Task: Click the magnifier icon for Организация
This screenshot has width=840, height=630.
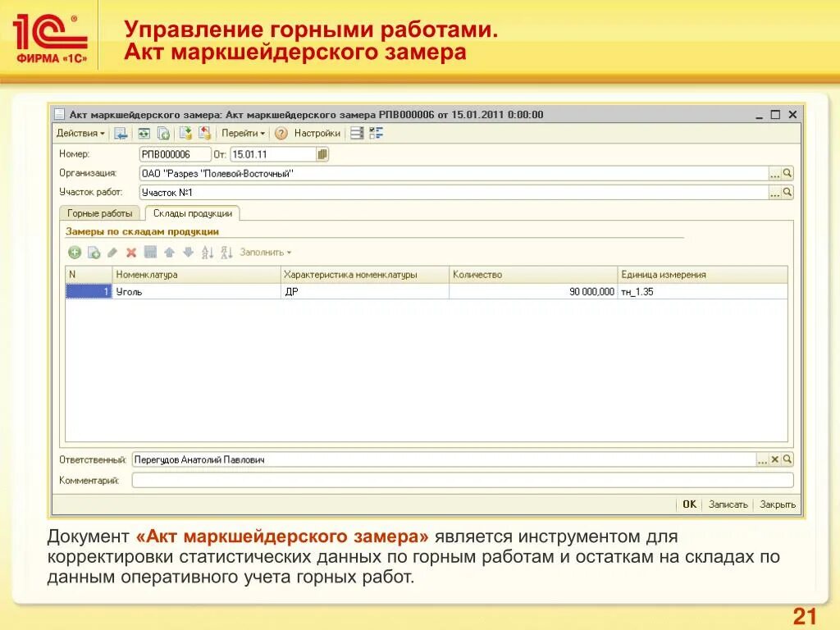Action: (787, 174)
